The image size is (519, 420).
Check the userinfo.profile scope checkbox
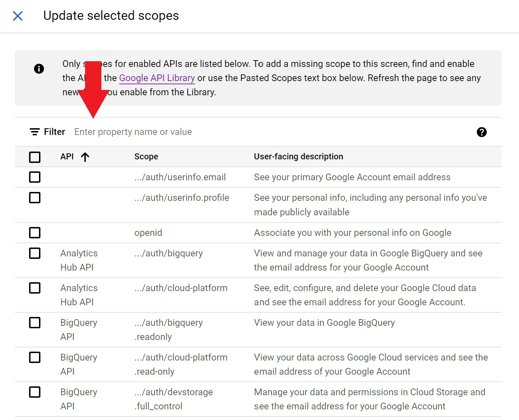click(x=35, y=198)
